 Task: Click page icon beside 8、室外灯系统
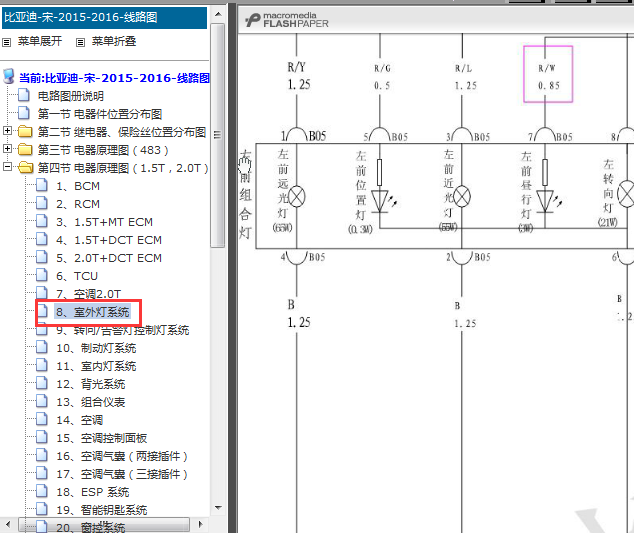[42, 311]
